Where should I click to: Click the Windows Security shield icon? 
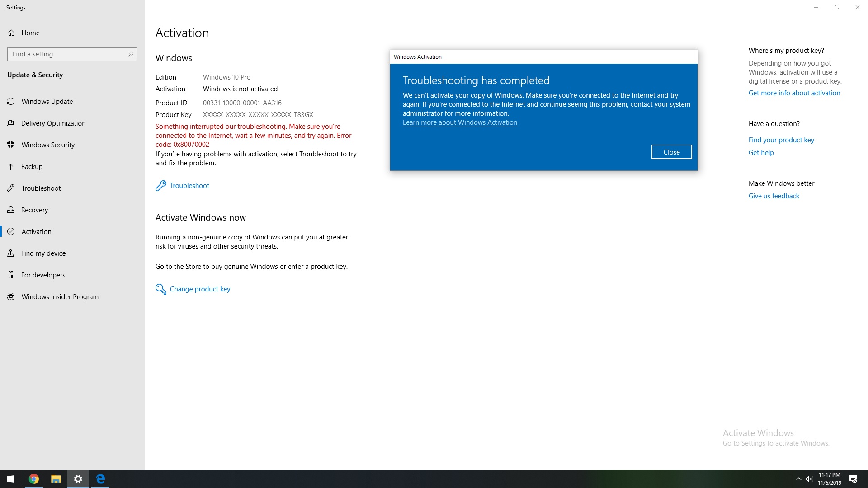coord(11,145)
